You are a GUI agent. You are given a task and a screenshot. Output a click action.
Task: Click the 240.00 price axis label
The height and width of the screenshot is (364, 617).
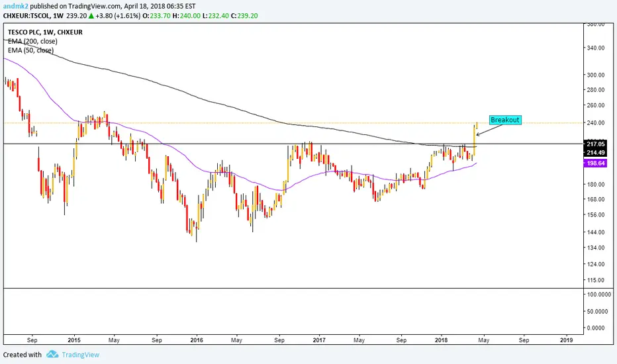pos(596,123)
